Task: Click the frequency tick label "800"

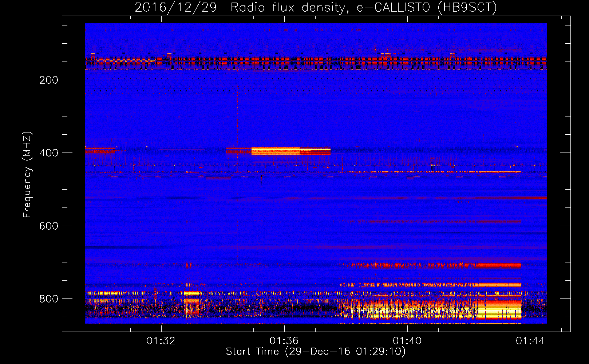Action: (x=49, y=299)
